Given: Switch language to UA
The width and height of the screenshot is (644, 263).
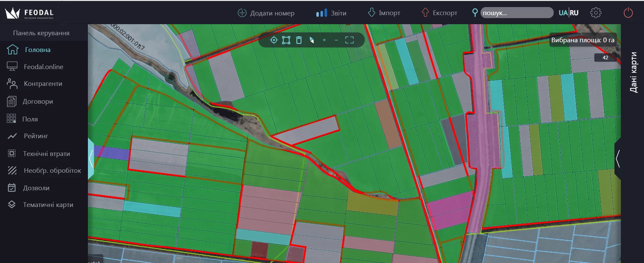Looking at the screenshot, I should [563, 13].
